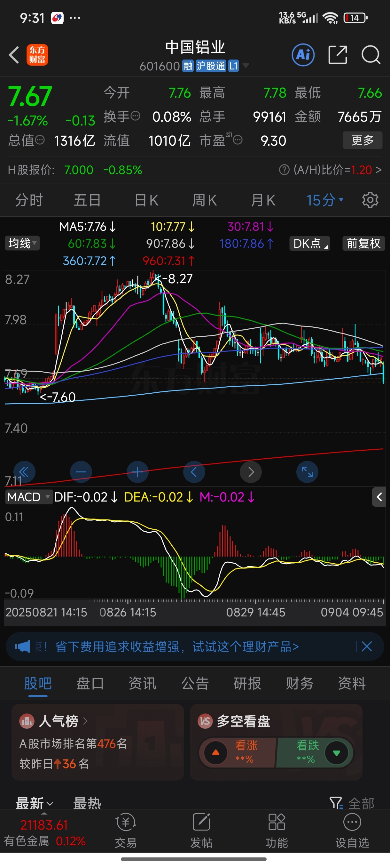Open the 最新 sort dropdown
The width and height of the screenshot is (390, 868).
pos(35,804)
